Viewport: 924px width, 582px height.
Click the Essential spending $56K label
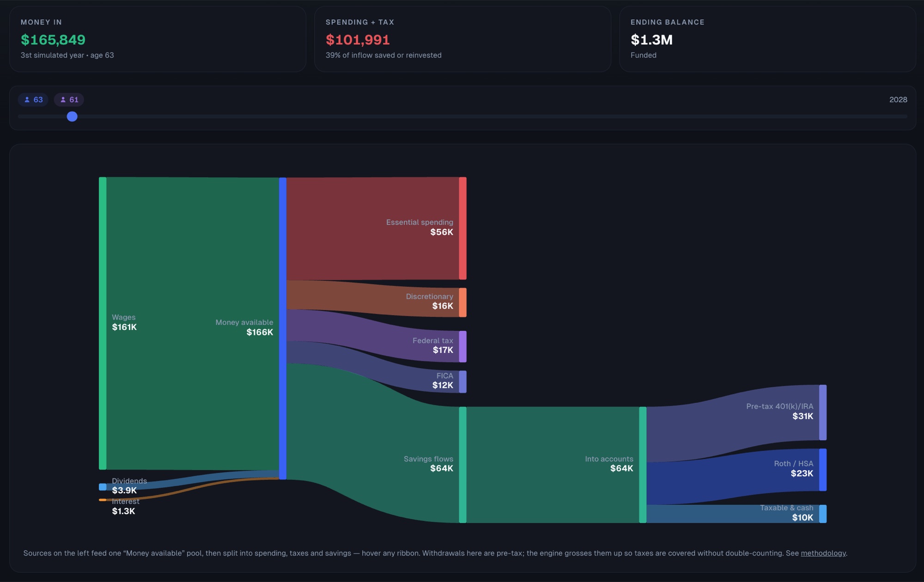coord(419,227)
